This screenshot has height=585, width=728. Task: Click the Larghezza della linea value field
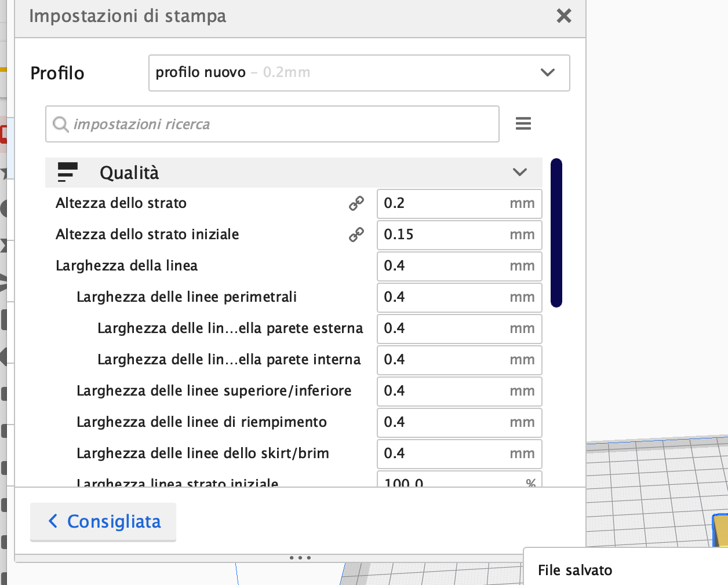coord(460,266)
